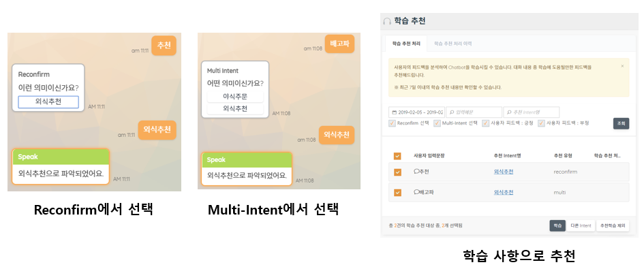This screenshot has width=644, height=269.
Task: Focus the 추천 Intent명 search field
Action: [x=532, y=112]
